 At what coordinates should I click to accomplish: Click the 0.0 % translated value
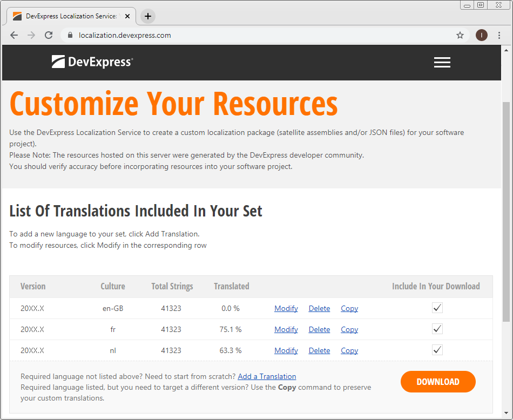231,308
